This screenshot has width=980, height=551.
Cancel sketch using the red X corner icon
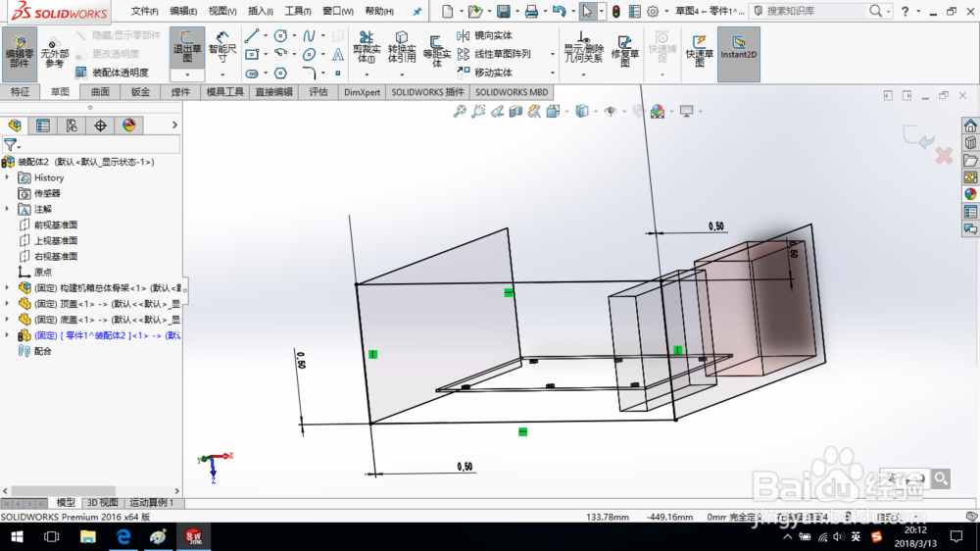click(944, 156)
